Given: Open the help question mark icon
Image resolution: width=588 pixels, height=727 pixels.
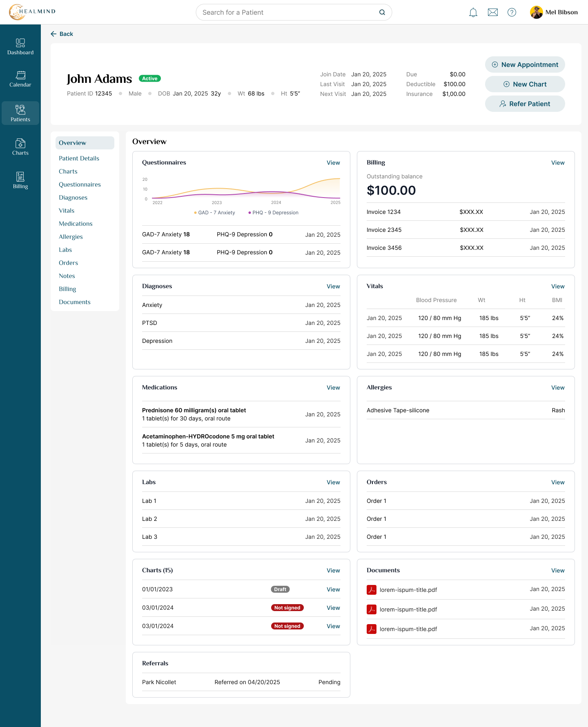Looking at the screenshot, I should 512,12.
